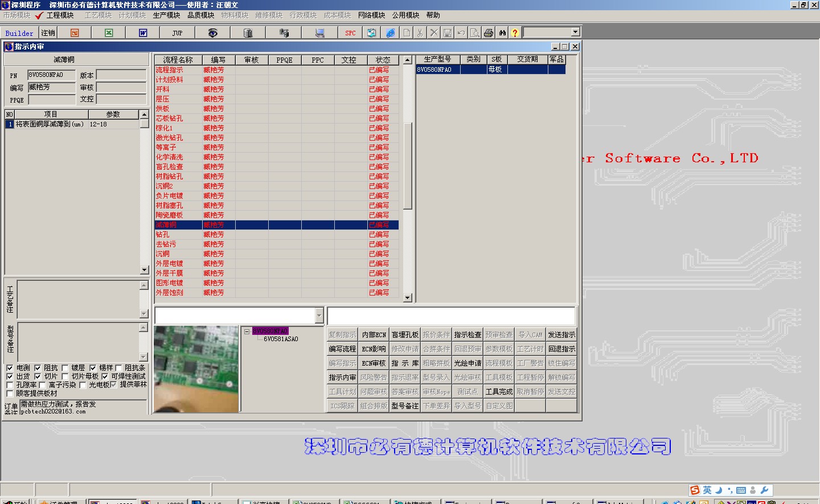This screenshot has height=504, width=820.
Task: Open the SPC toolbar tool
Action: 350,33
